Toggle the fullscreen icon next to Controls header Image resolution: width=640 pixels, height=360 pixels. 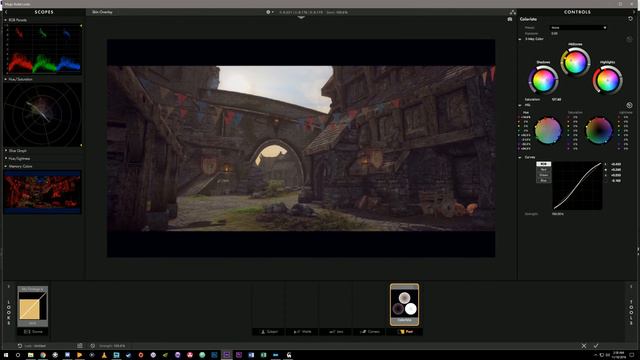point(513,12)
